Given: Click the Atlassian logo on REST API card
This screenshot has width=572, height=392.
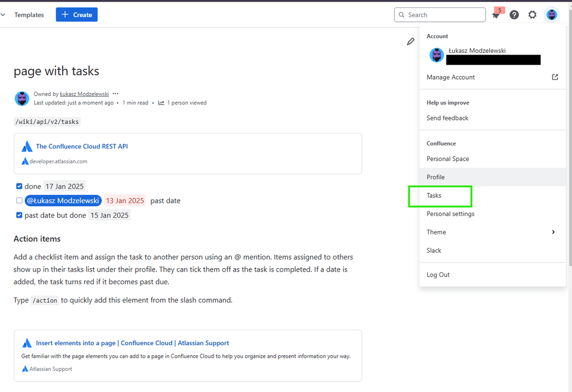Looking at the screenshot, I should (x=27, y=147).
